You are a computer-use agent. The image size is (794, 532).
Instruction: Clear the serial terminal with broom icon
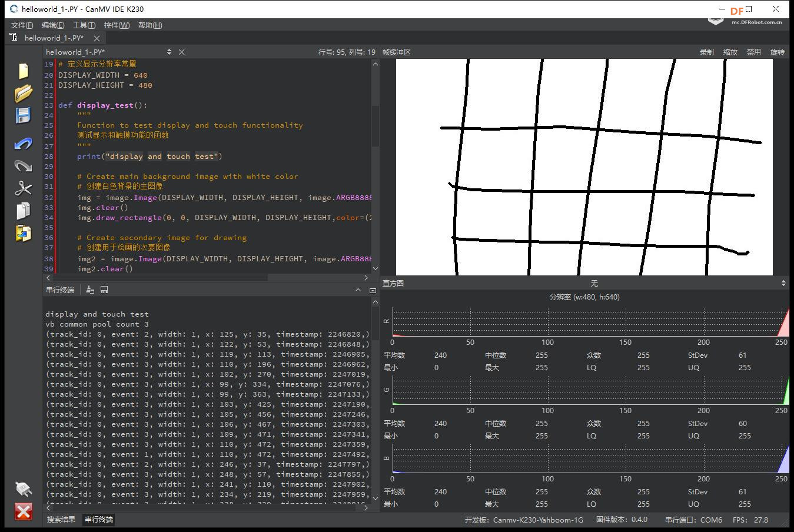pyautogui.click(x=90, y=290)
